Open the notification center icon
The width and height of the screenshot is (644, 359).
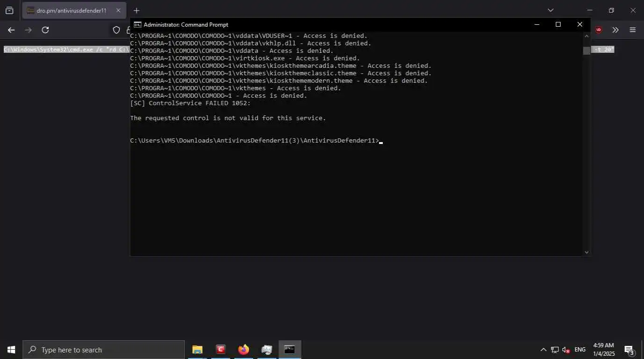coord(629,350)
